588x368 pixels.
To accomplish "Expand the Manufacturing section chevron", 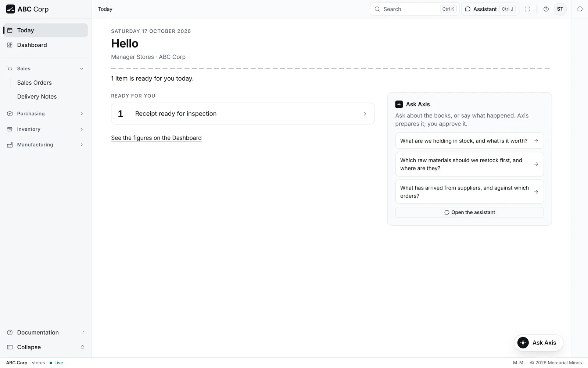I will [x=82, y=145].
